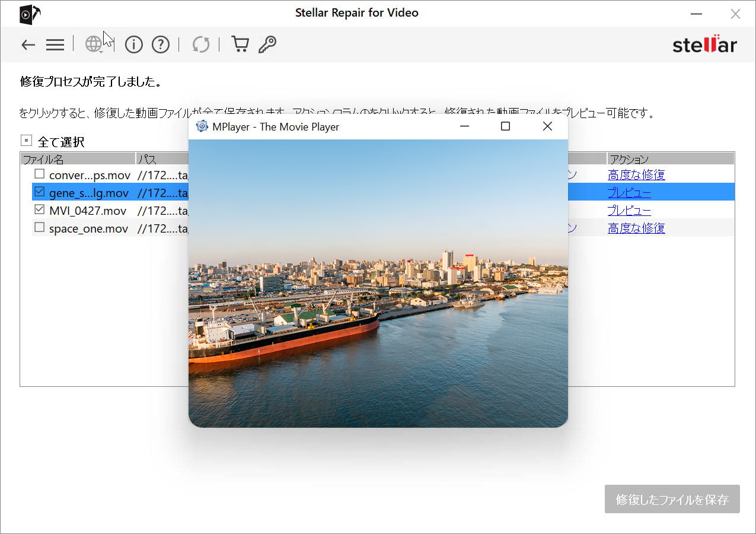Open help question mark icon
Viewport: 756px width, 534px height.
click(161, 45)
